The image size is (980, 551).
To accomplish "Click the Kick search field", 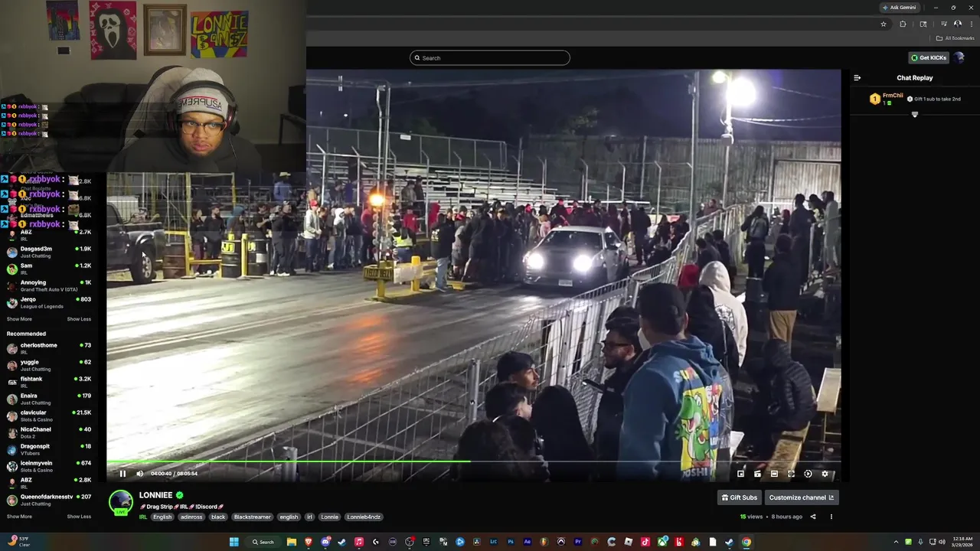I will [490, 57].
